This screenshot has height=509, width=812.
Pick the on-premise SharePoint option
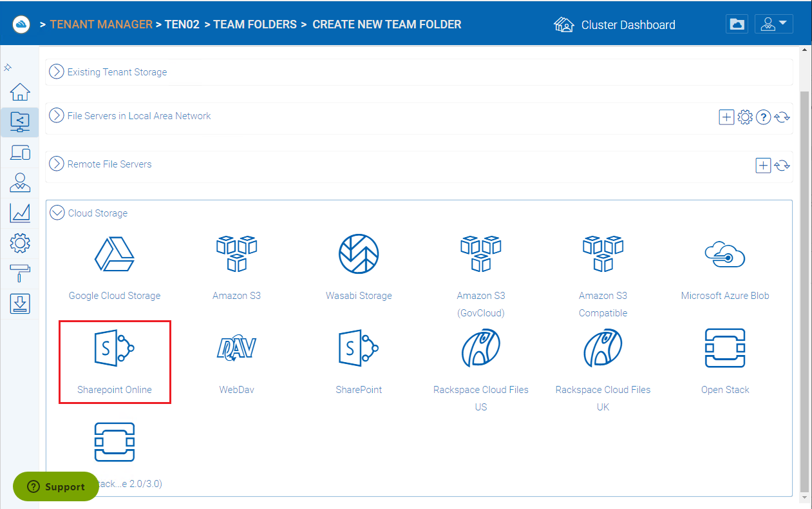(359, 349)
